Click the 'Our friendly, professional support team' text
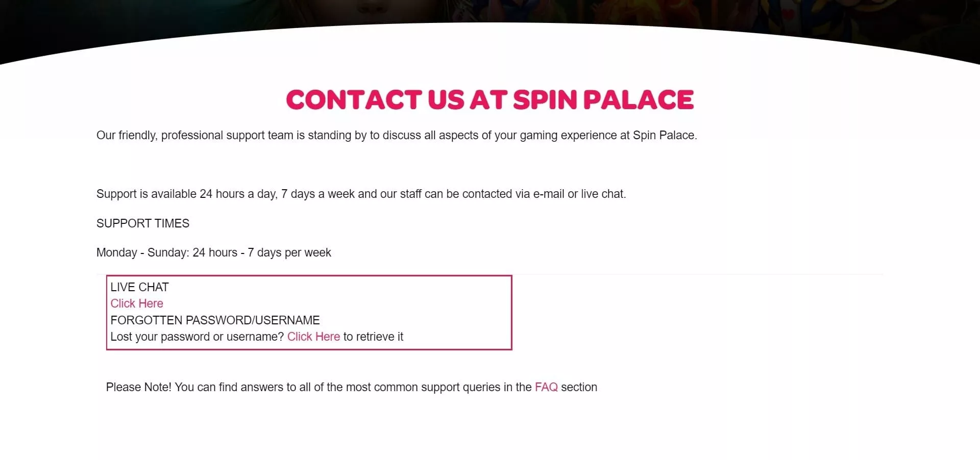Viewport: 980px width, 460px height. 199,135
